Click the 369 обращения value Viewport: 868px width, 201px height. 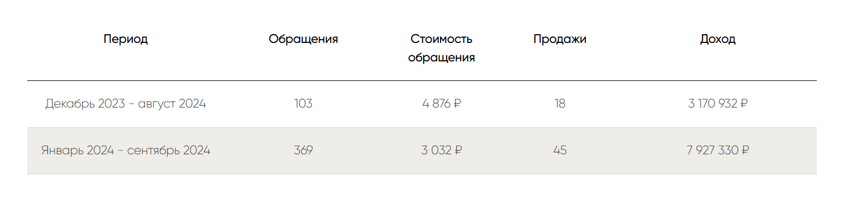click(x=303, y=150)
